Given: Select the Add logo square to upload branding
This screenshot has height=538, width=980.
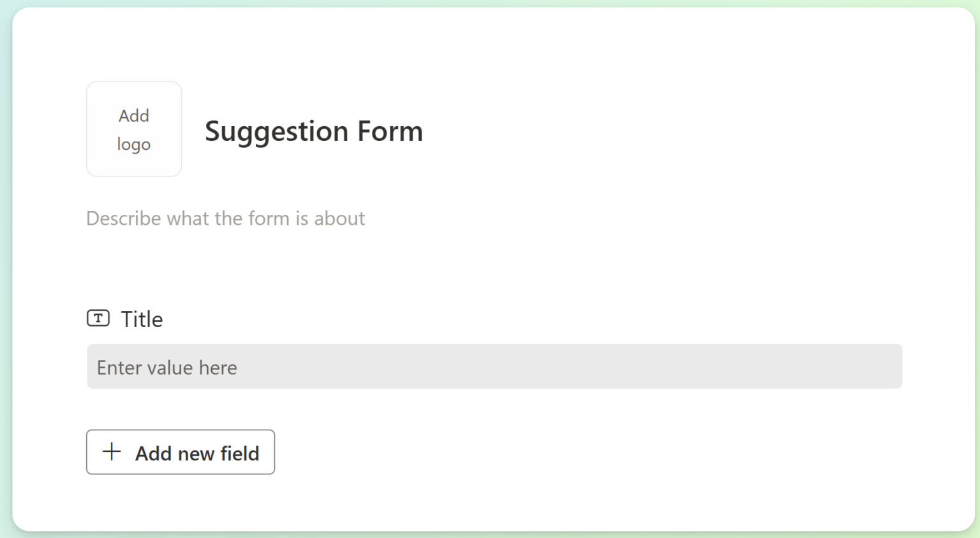Looking at the screenshot, I should tap(133, 128).
